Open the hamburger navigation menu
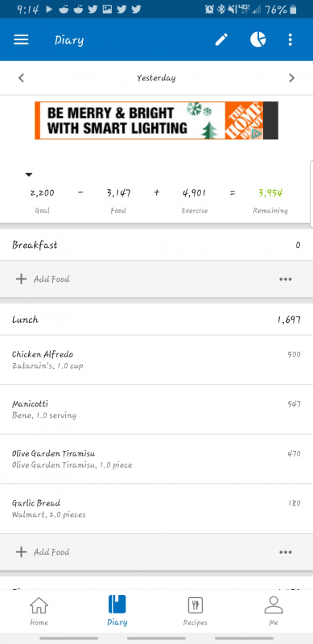 point(21,39)
